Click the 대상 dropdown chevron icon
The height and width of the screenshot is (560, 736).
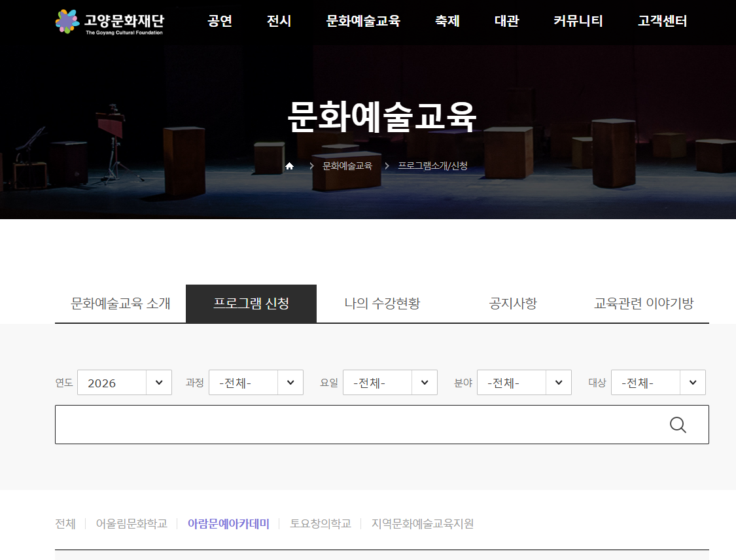[693, 382]
